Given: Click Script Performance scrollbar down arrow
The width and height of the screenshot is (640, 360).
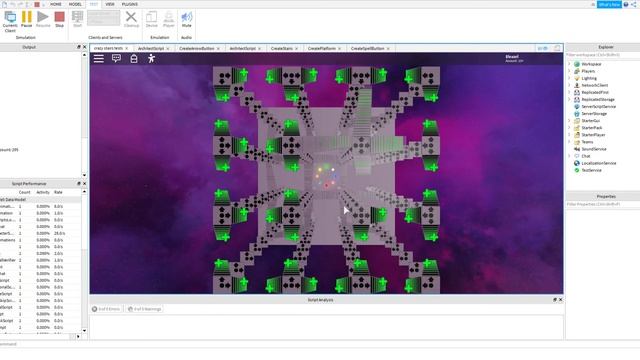Looking at the screenshot, I should 84,331.
